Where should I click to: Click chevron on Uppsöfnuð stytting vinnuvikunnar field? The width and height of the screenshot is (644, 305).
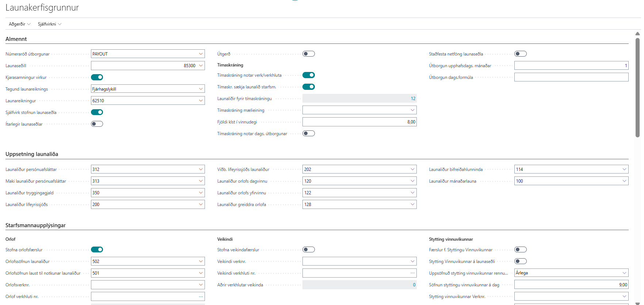[624, 273]
